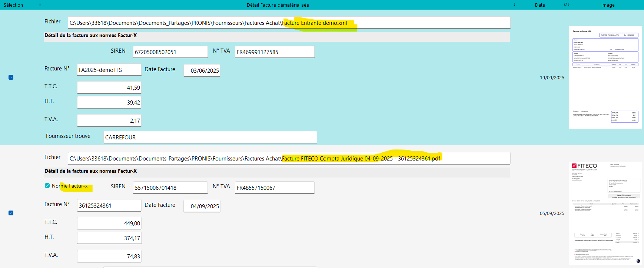Click the N° TVA field FR469991127585

click(x=274, y=52)
